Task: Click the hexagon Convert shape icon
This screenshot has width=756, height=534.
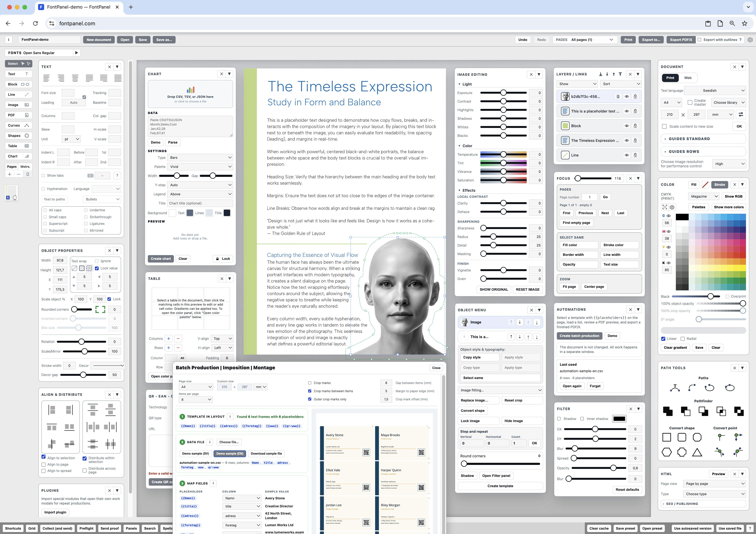Action: click(666, 452)
